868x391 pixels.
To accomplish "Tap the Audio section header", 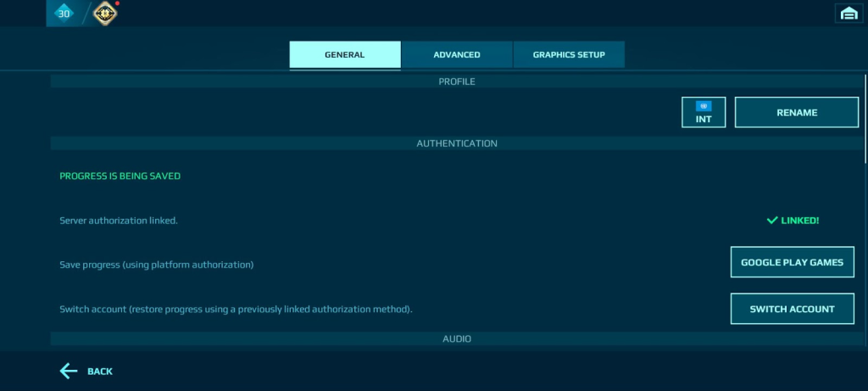I will pyautogui.click(x=457, y=338).
